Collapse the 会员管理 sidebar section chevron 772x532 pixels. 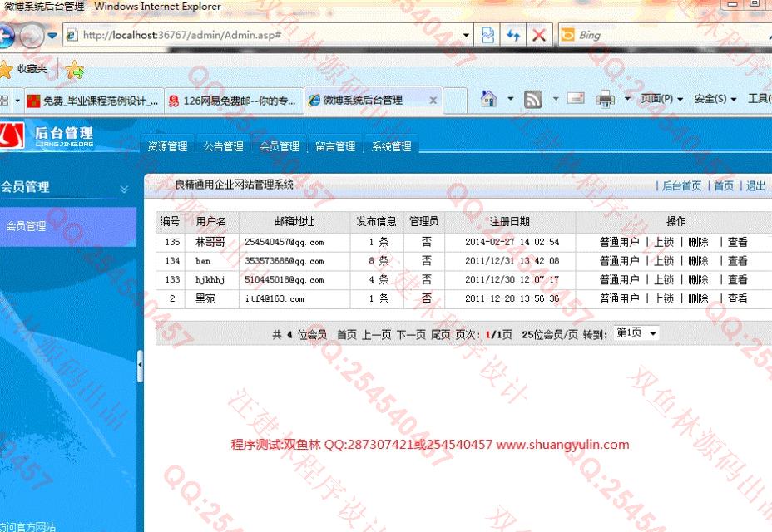[124, 189]
